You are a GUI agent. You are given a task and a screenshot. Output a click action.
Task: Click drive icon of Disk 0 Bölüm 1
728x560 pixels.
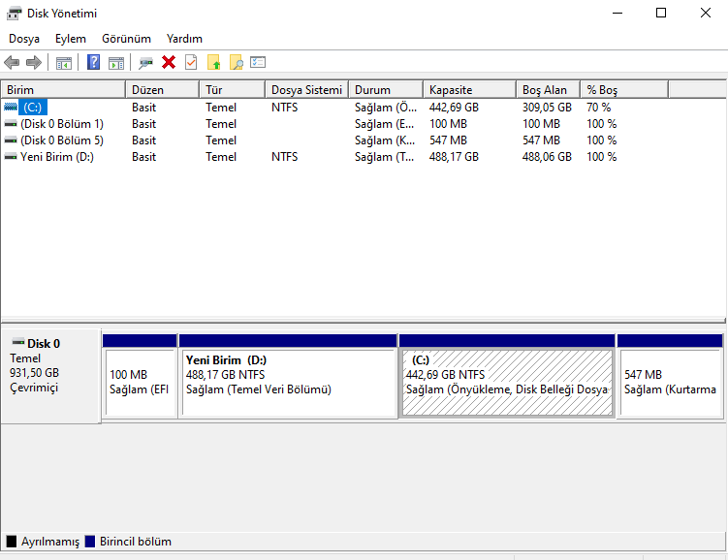tap(11, 124)
